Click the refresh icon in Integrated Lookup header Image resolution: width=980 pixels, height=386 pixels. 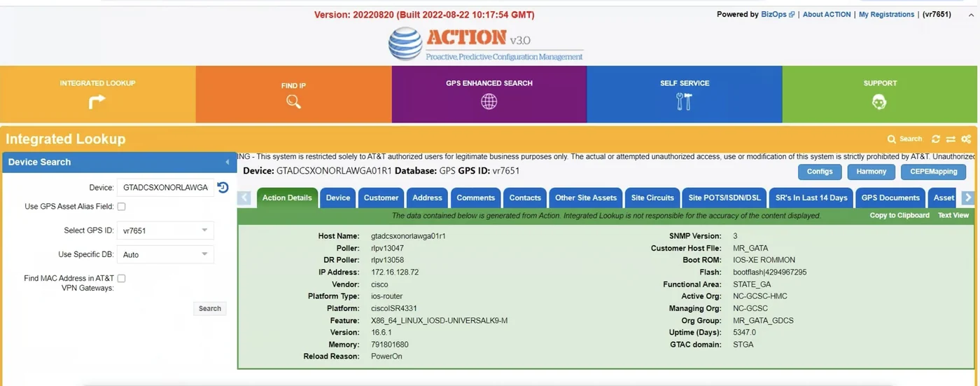(x=936, y=139)
